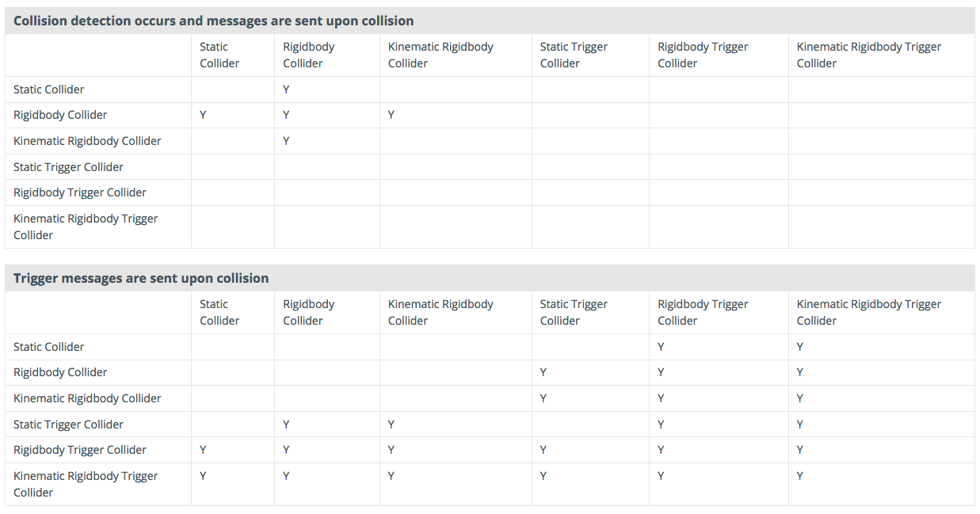Click the Y in the top table's Static Collider row

coord(286,89)
